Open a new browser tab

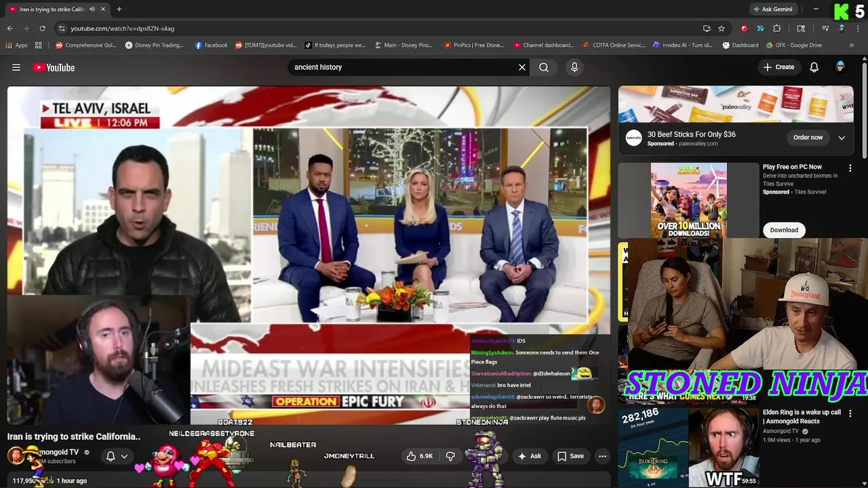[119, 9]
